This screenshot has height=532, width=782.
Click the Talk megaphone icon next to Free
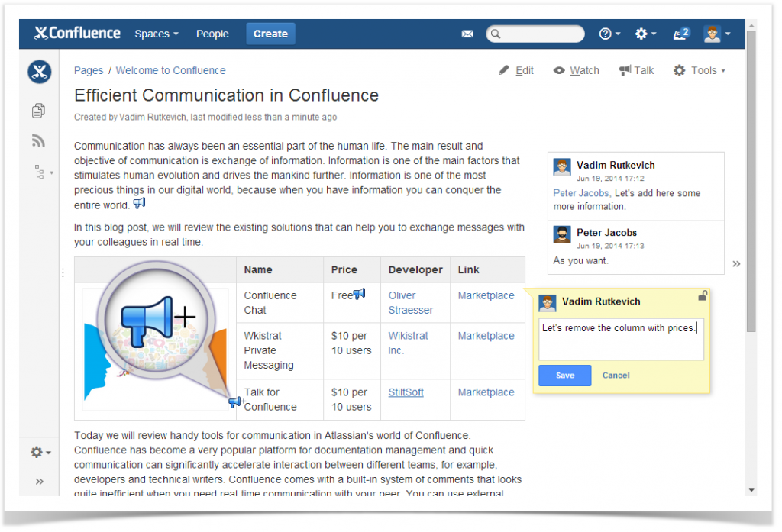pos(359,293)
